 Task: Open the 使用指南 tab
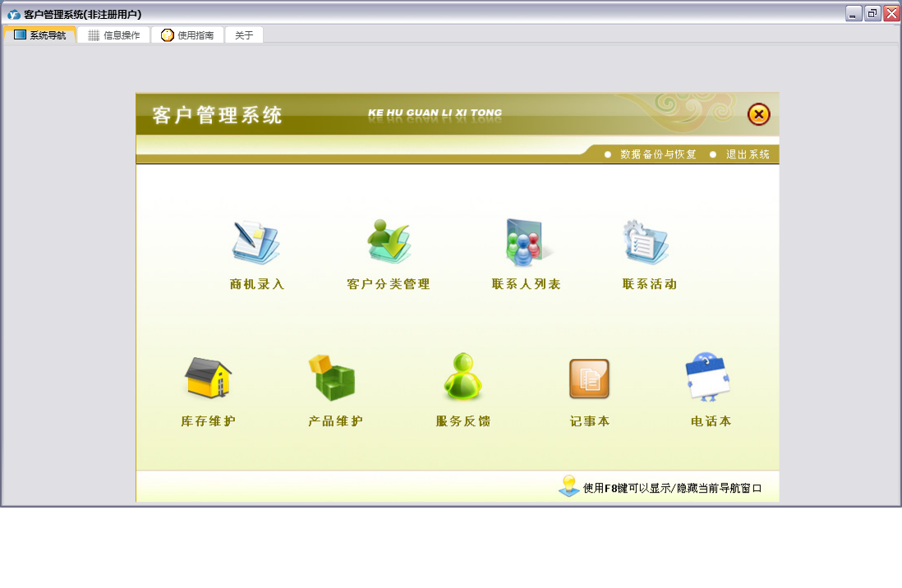tap(187, 35)
